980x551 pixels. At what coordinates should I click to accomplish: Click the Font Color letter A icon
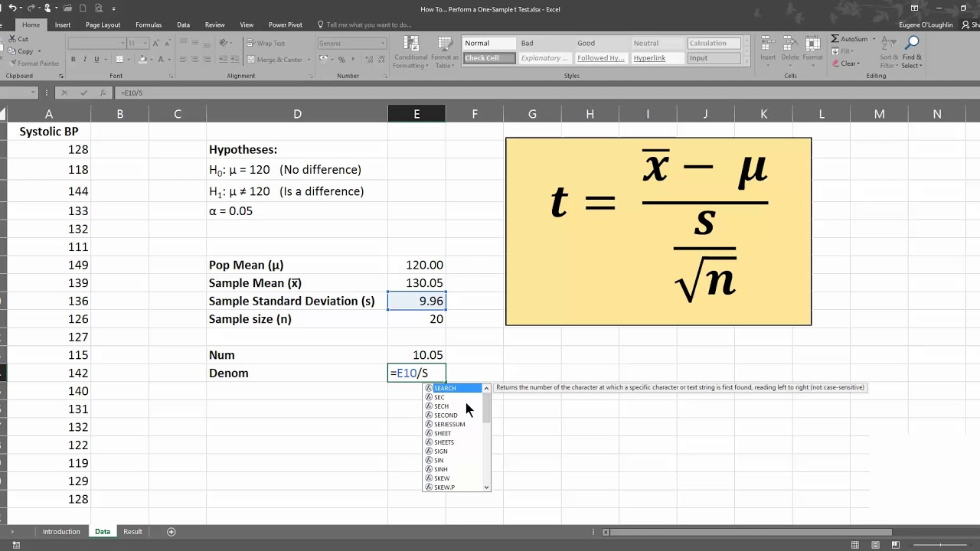(x=162, y=60)
